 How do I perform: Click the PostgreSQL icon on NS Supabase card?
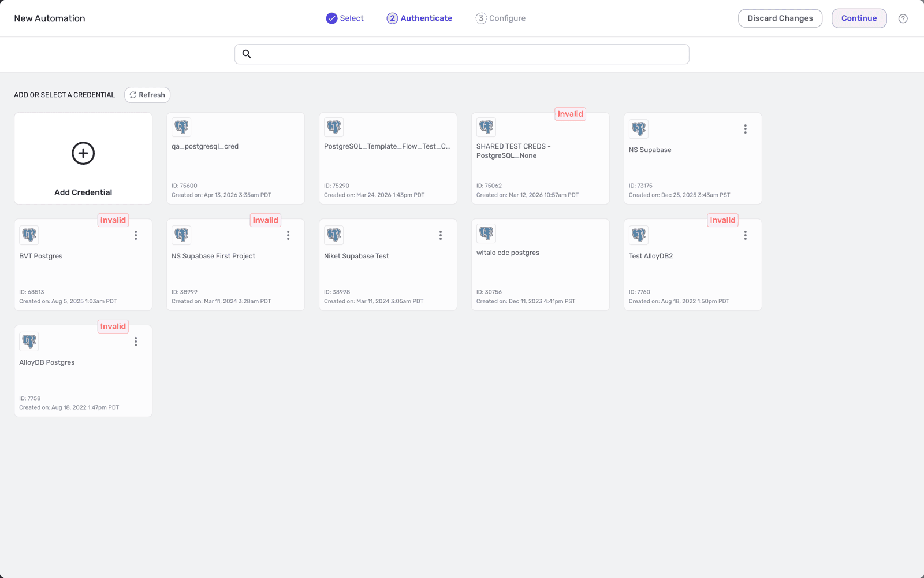[639, 129]
